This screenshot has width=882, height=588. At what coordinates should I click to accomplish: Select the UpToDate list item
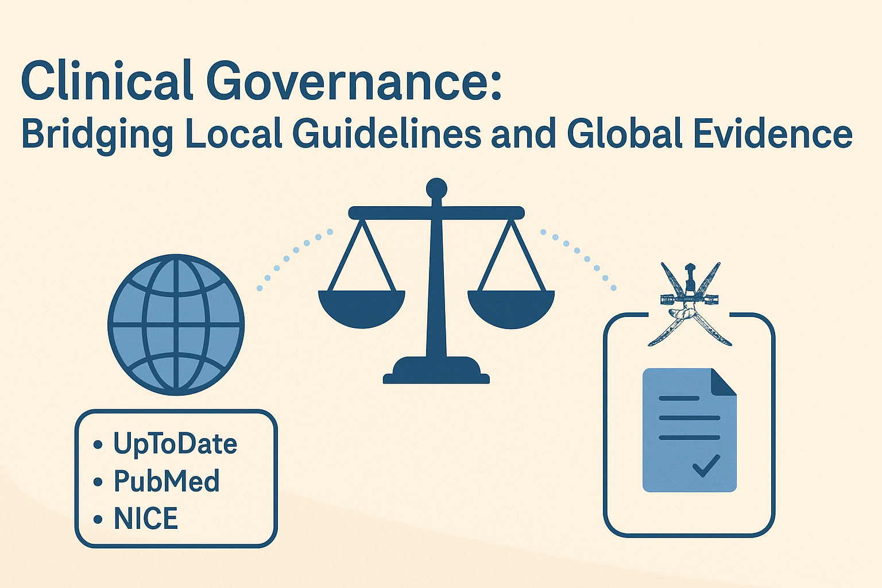(x=175, y=444)
